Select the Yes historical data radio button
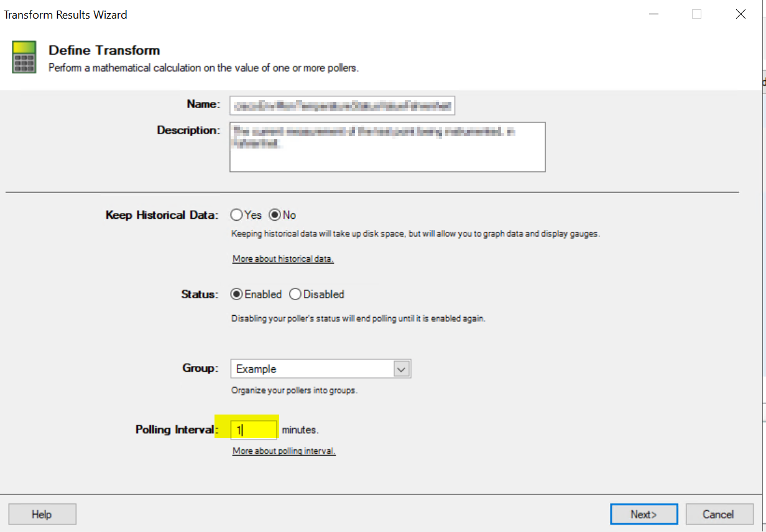The image size is (766, 532). 236,214
